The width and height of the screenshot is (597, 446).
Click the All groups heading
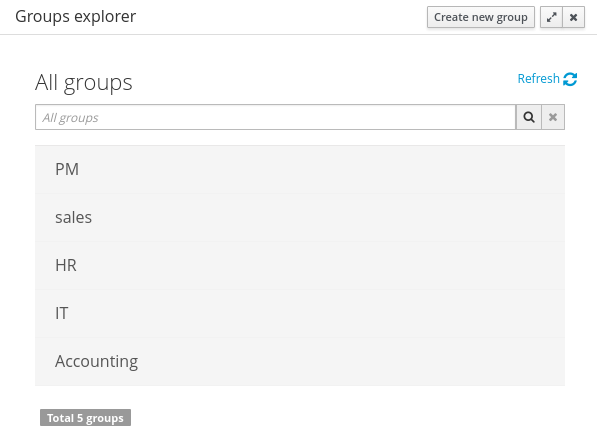(84, 83)
